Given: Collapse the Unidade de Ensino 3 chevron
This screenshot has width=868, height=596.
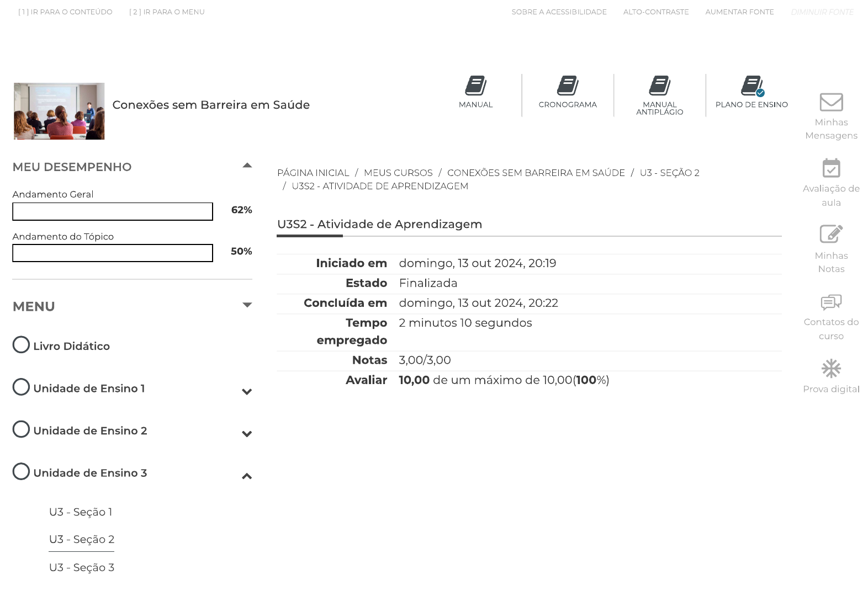Looking at the screenshot, I should pos(247,476).
